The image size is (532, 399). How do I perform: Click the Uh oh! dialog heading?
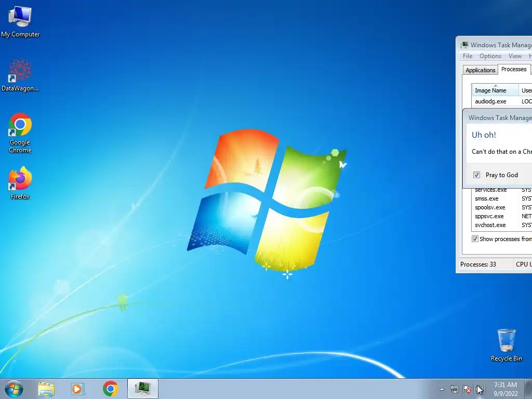click(484, 135)
